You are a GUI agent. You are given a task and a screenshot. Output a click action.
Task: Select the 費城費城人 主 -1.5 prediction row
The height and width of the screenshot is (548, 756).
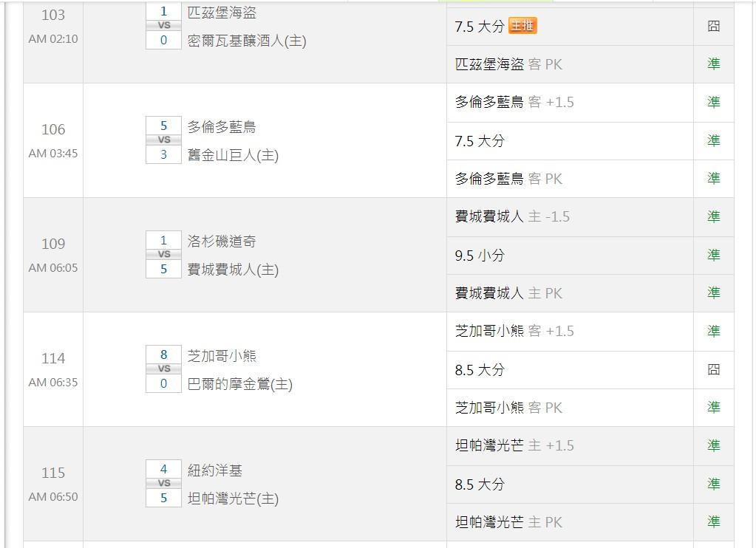(512, 216)
